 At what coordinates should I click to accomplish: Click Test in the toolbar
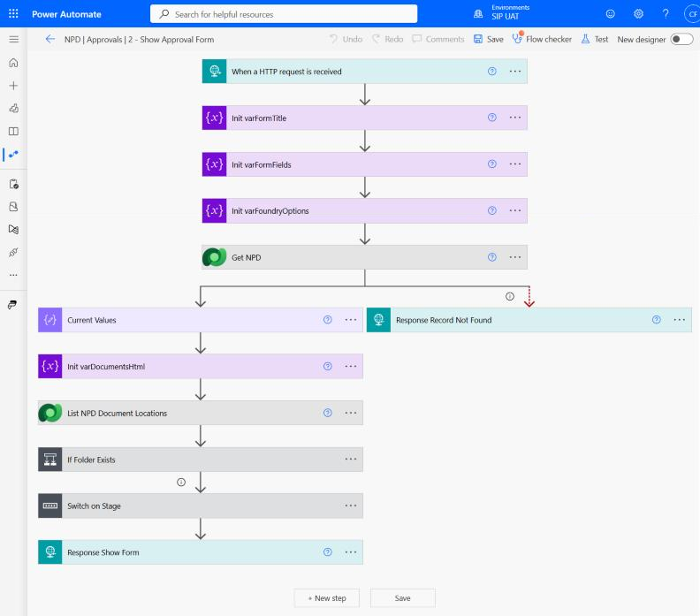pyautogui.click(x=595, y=39)
